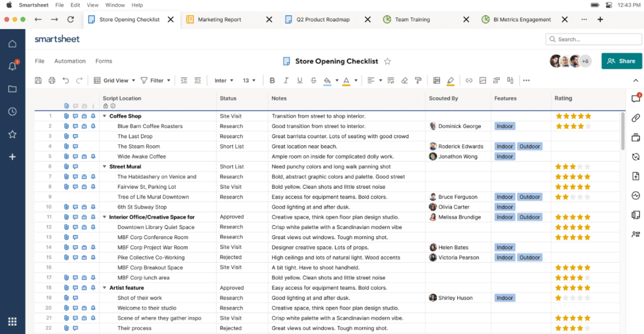Redo the last action
Image resolution: width=644 pixels, height=334 pixels.
[x=79, y=81]
